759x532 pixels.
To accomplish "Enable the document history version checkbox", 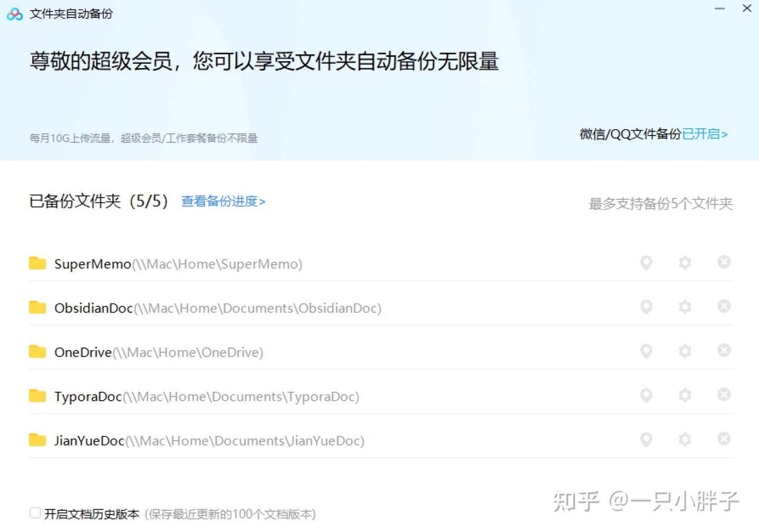I will click(35, 512).
